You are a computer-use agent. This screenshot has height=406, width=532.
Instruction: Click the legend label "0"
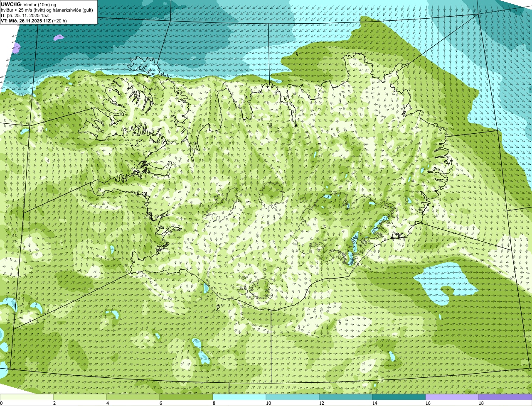pyautogui.click(x=1, y=403)
